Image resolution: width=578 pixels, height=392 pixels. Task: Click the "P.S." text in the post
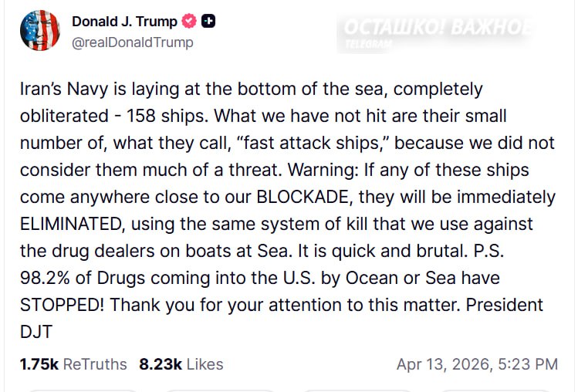coord(485,250)
